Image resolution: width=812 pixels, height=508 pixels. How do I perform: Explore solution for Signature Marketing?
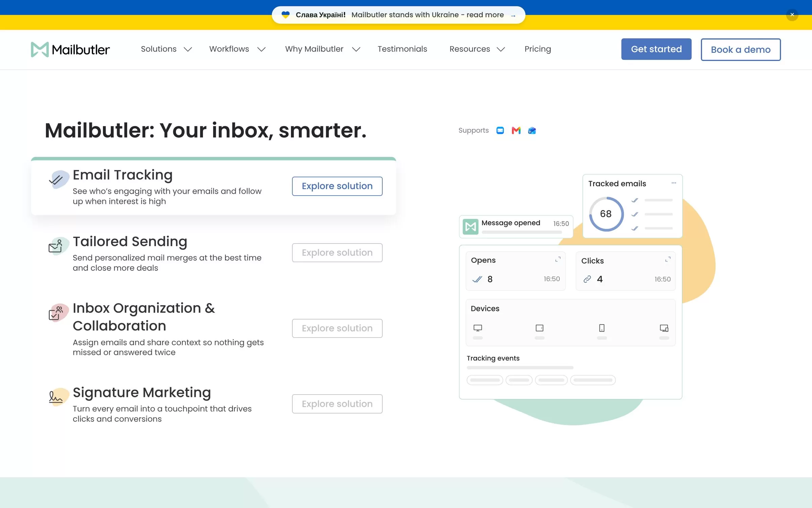pos(337,404)
